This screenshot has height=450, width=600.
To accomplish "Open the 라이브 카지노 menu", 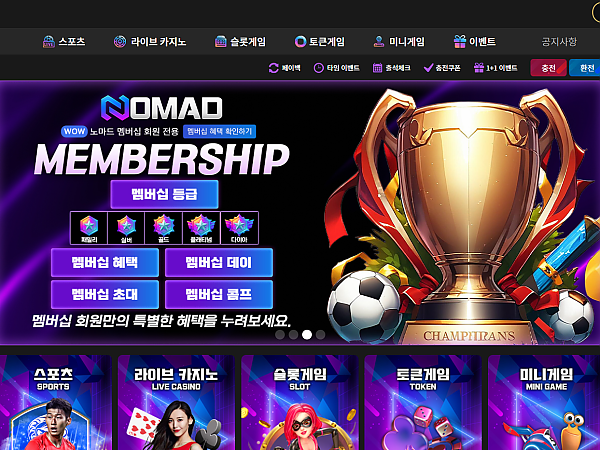I will coord(150,41).
